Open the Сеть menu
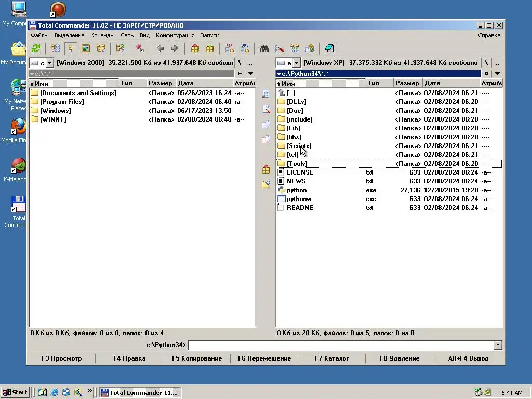 127,35
